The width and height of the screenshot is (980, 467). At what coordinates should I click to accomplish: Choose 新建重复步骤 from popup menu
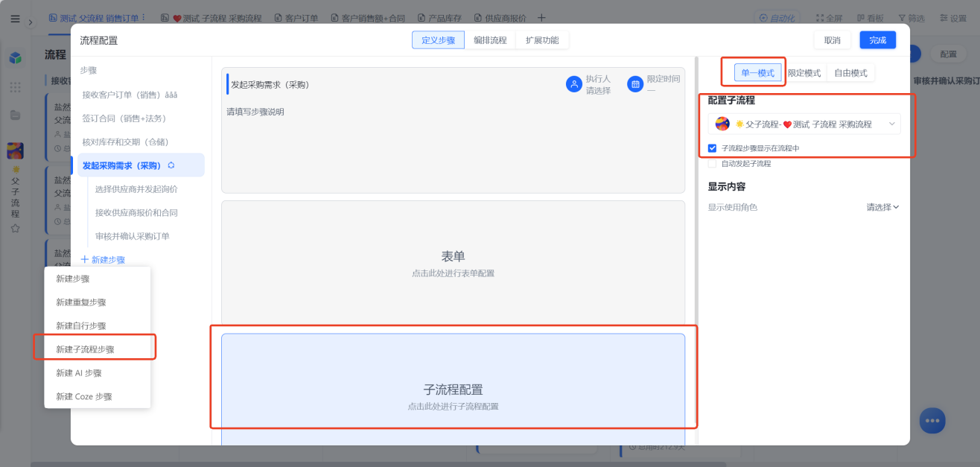[x=98, y=302]
